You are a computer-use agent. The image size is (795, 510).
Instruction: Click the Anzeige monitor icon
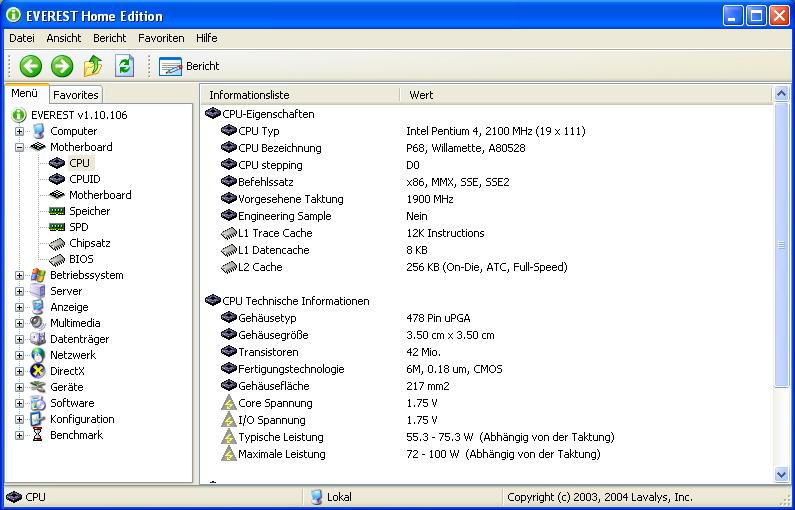coord(38,307)
